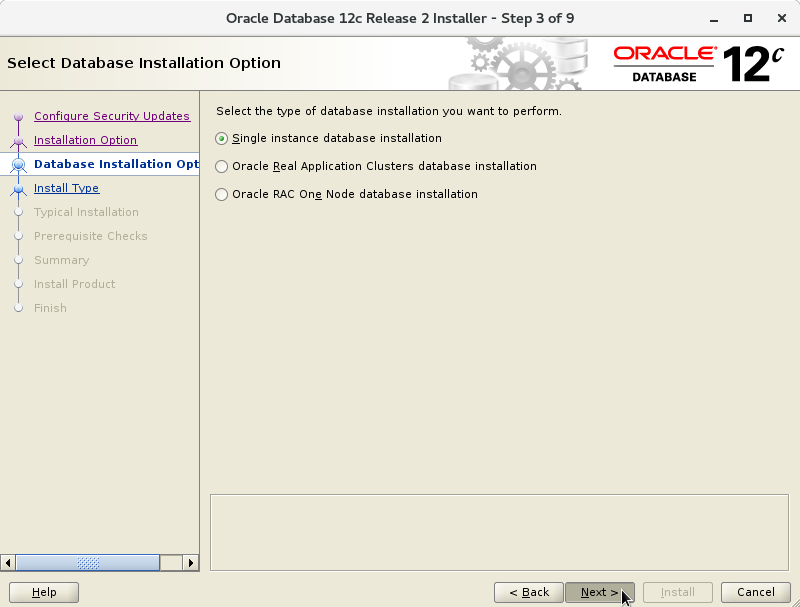Viewport: 800px width, 607px height.
Task: Click the Install Type sidebar link
Action: (x=66, y=188)
